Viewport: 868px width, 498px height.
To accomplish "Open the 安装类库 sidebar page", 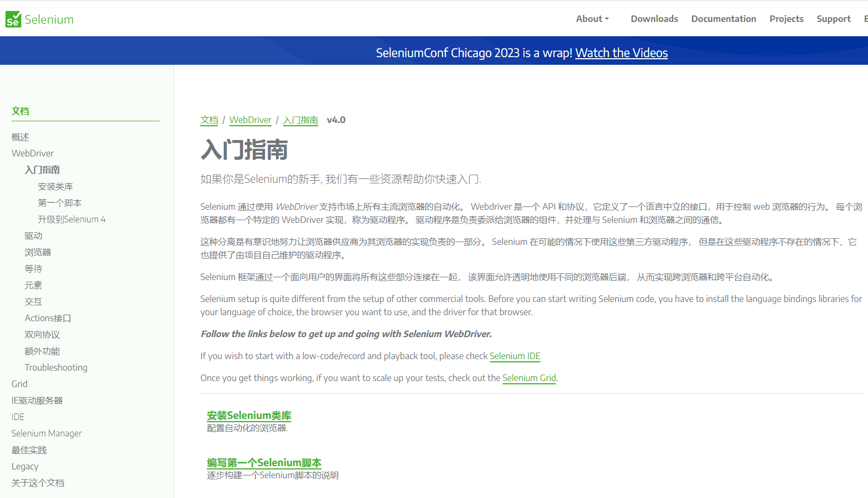I will pyautogui.click(x=55, y=186).
